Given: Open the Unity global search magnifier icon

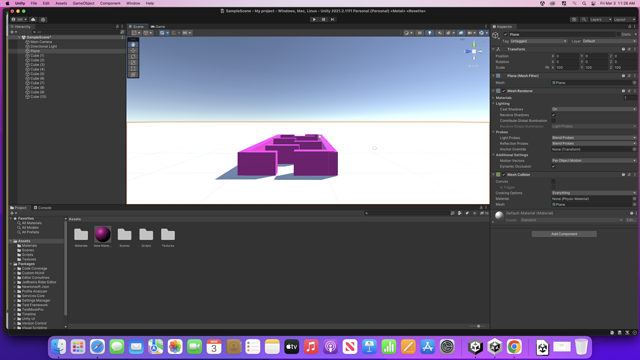Looking at the screenshot, I should [x=584, y=19].
